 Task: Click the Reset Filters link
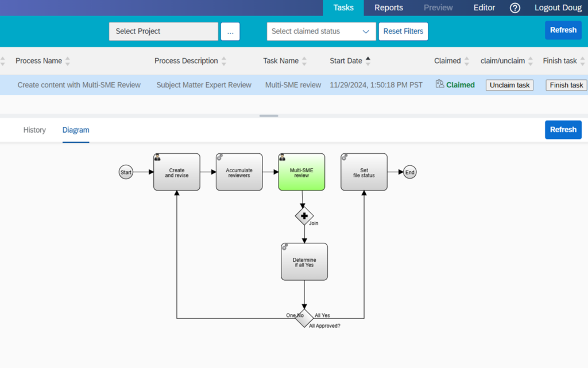[403, 32]
